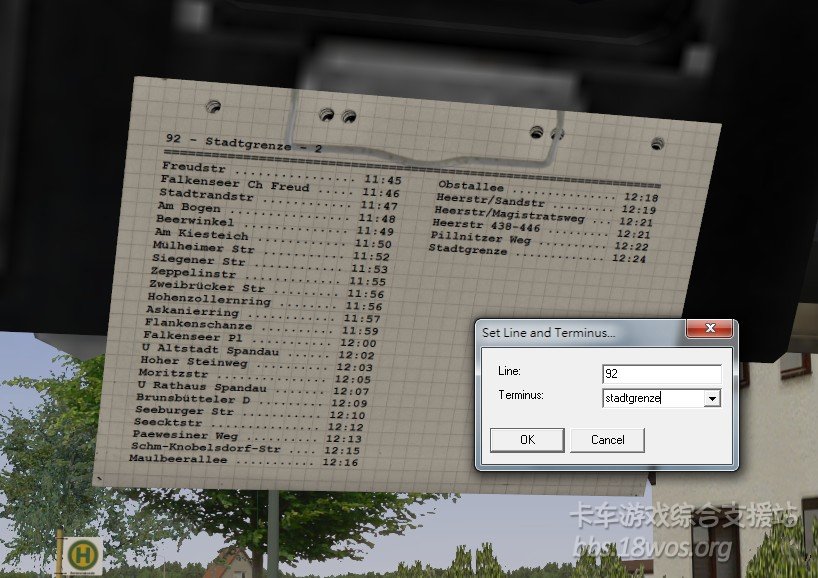
Task: Click the Obstallee entry in the right column
Action: pyautogui.click(x=471, y=185)
